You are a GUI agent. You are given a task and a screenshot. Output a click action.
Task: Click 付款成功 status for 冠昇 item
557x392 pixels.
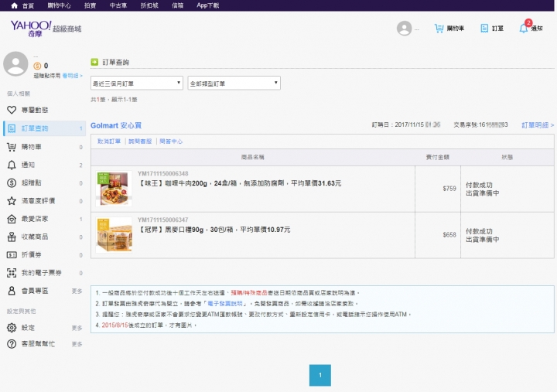(x=479, y=231)
